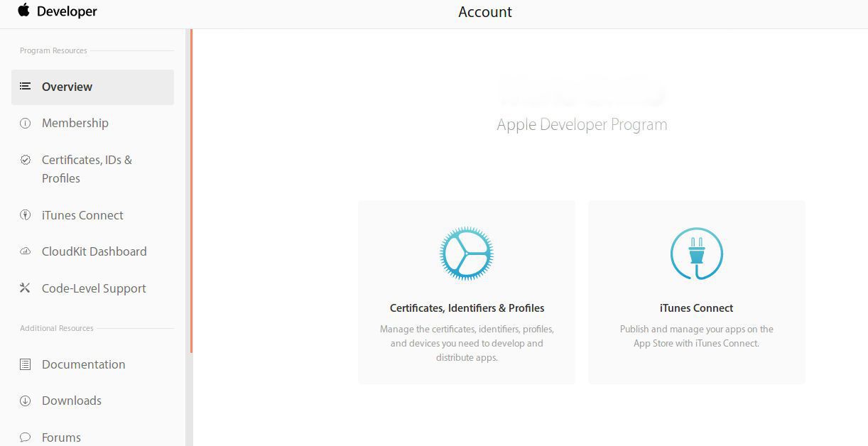Click the Overview list icon

pyautogui.click(x=25, y=87)
